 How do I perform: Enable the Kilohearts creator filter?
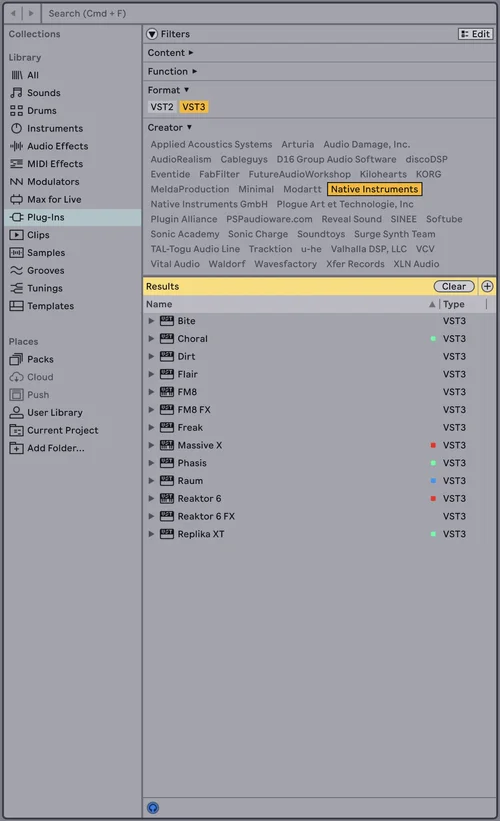(383, 174)
